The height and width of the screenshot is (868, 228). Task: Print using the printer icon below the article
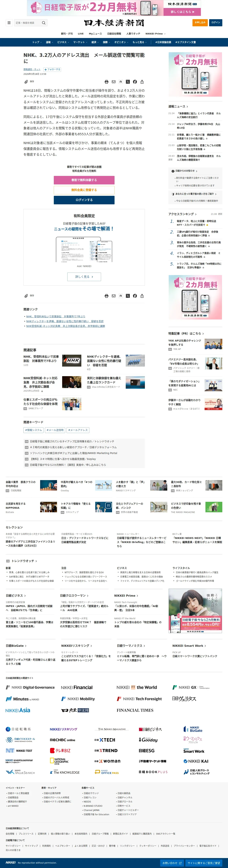click(x=106, y=296)
